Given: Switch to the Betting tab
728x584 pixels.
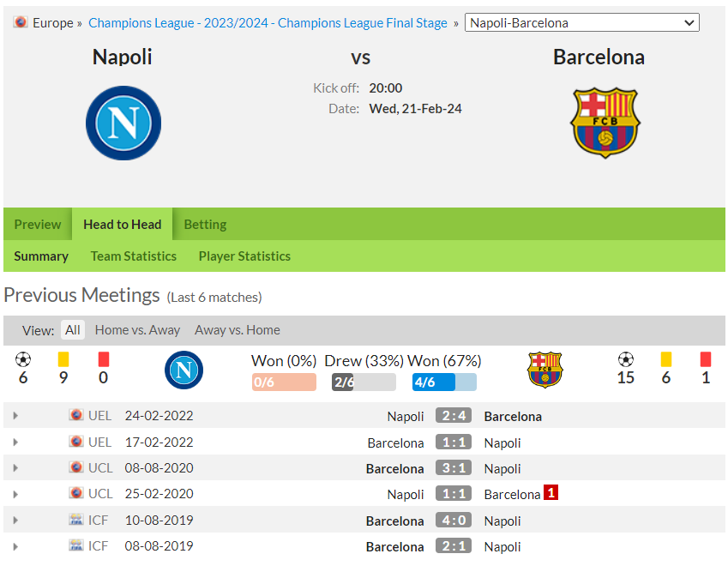Looking at the screenshot, I should point(205,224).
